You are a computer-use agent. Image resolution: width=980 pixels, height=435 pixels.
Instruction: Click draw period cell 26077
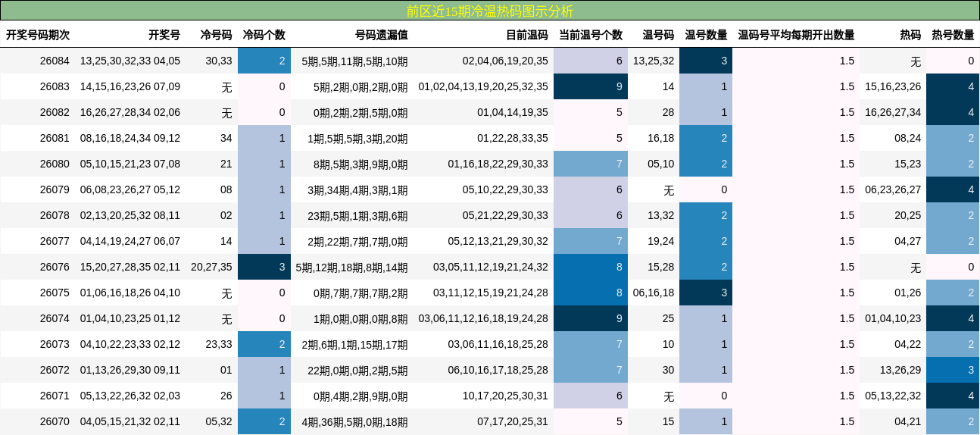click(x=55, y=241)
